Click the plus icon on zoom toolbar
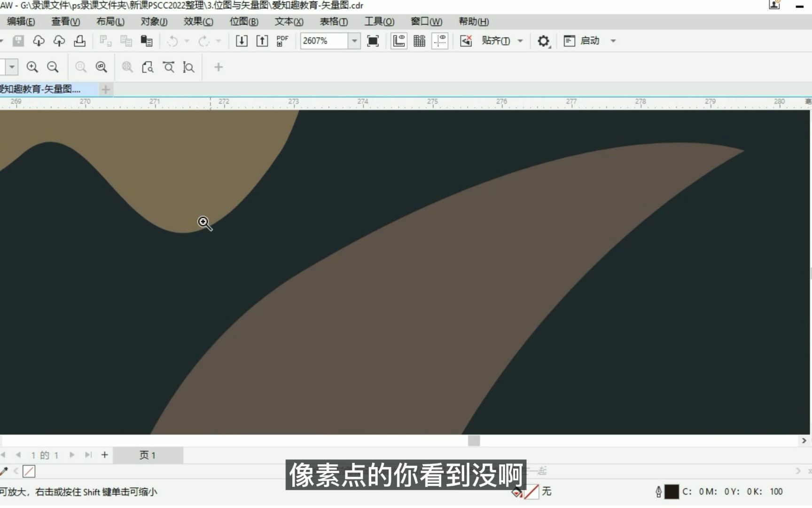 219,67
